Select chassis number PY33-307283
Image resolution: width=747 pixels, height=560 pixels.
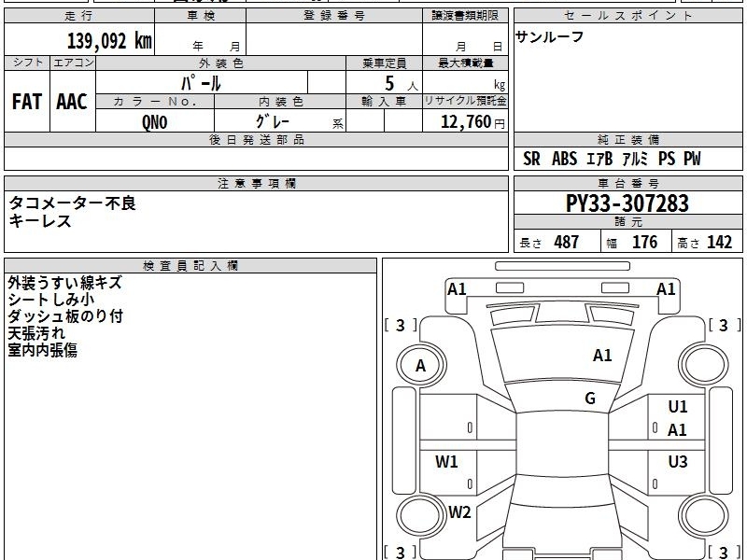pos(627,203)
